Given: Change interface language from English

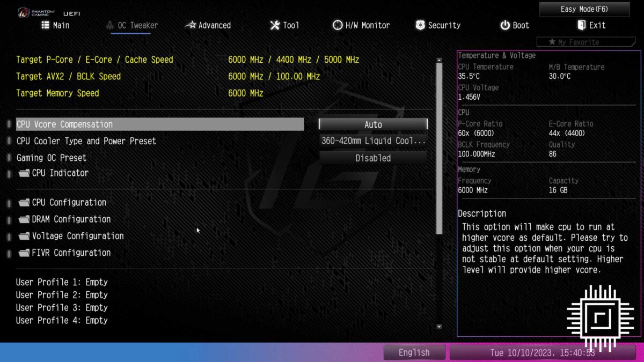Looking at the screenshot, I should pyautogui.click(x=414, y=352).
